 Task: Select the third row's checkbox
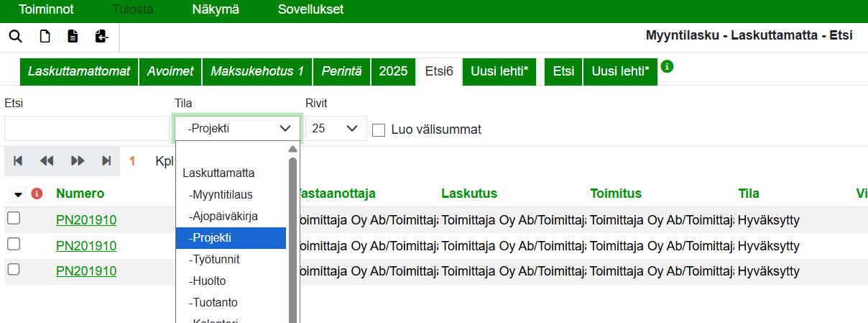[14, 270]
